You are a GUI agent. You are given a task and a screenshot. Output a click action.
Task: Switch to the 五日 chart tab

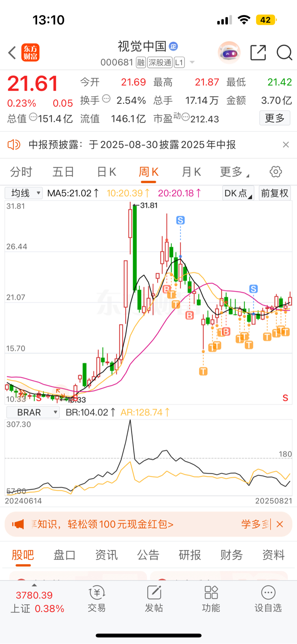[63, 172]
